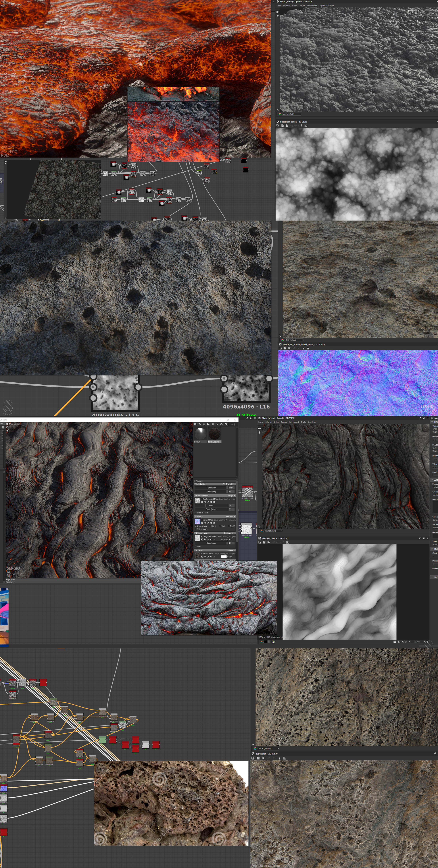Toggle tiling grid in Blended_height view

click(395, 642)
